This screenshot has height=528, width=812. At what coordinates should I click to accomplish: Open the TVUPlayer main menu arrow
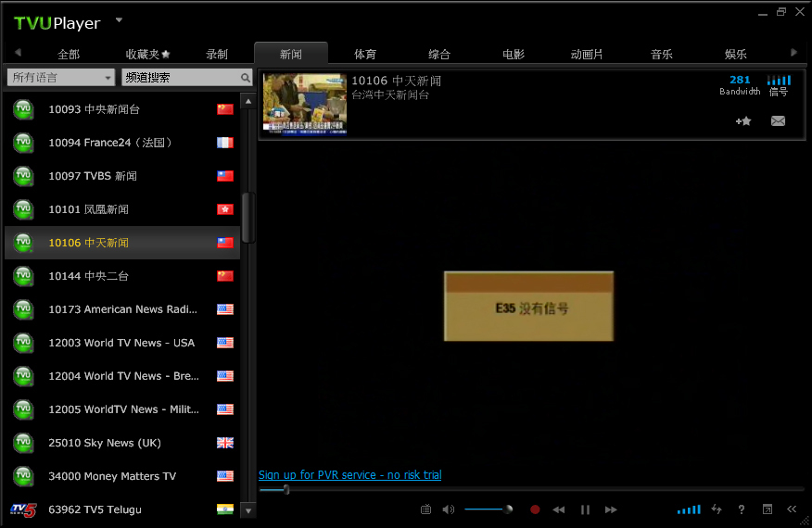[119, 20]
